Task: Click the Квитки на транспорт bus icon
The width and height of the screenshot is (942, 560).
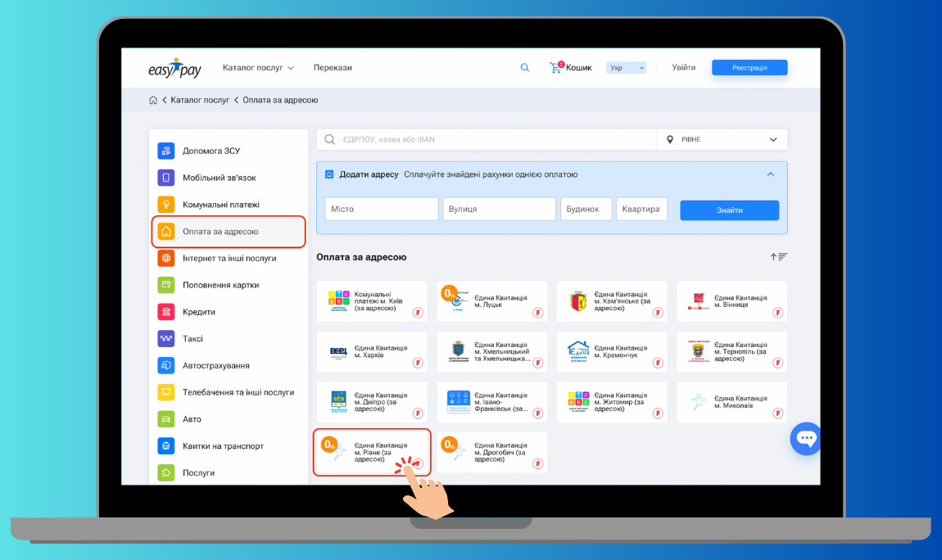Action: pyautogui.click(x=165, y=446)
